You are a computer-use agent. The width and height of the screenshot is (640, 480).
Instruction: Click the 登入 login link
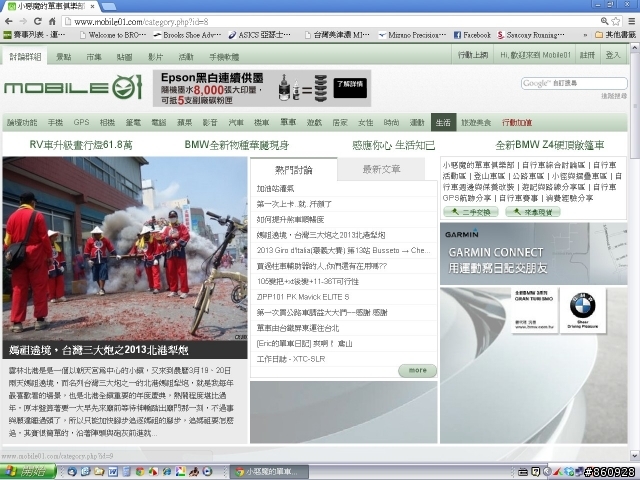[x=613, y=55]
